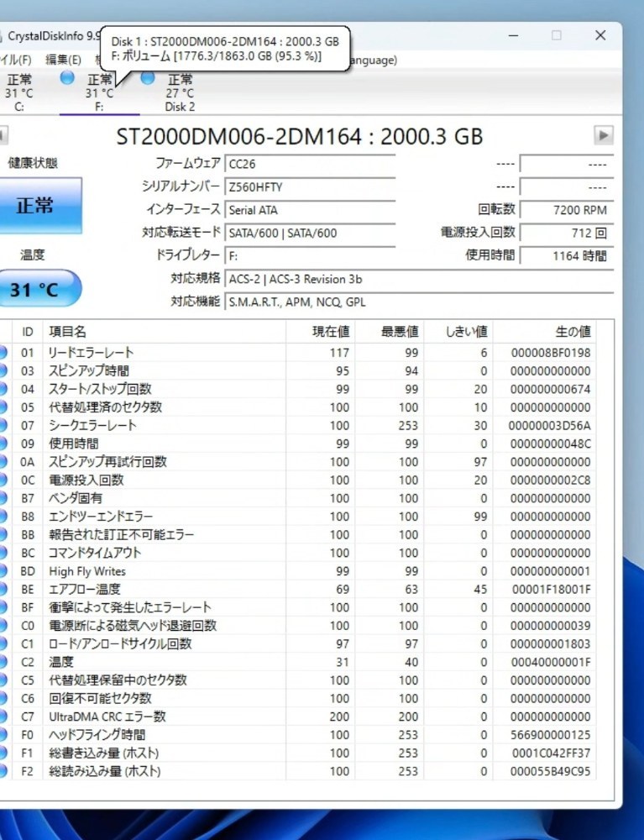Click the 項目名 column header
Viewport: 644px width, 840px height.
point(165,332)
